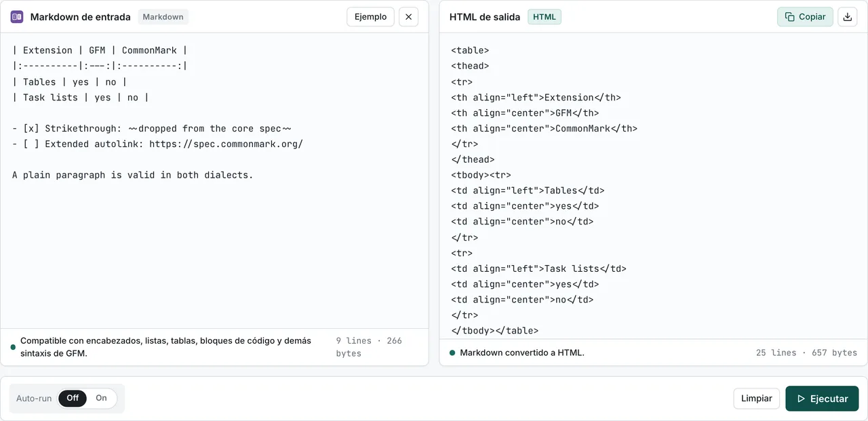Click the th line containing GFM
868x421 pixels.
pyautogui.click(x=525, y=113)
